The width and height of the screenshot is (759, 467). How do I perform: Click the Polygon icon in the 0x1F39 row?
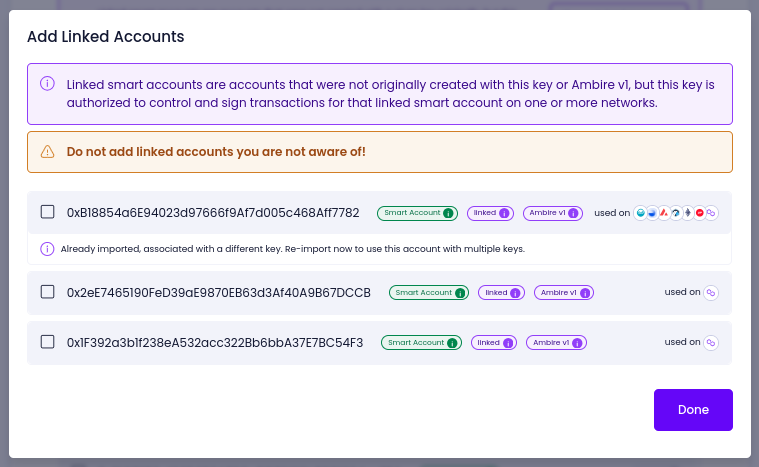pos(711,342)
